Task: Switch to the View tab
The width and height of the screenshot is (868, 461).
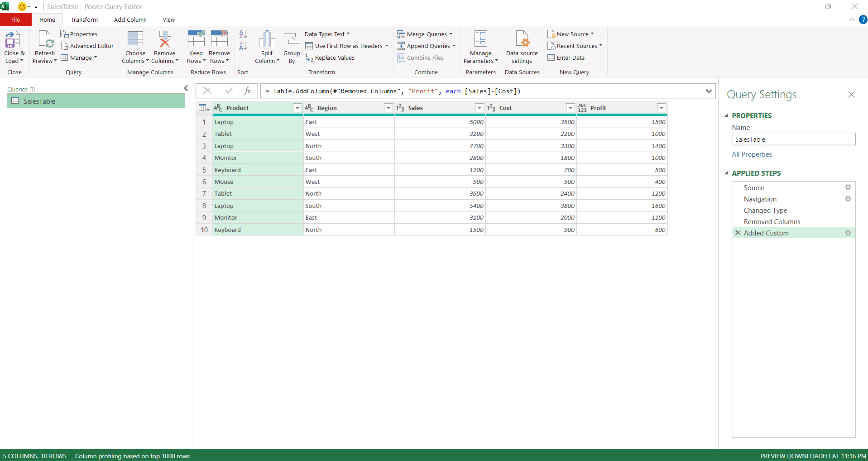Action: [168, 19]
